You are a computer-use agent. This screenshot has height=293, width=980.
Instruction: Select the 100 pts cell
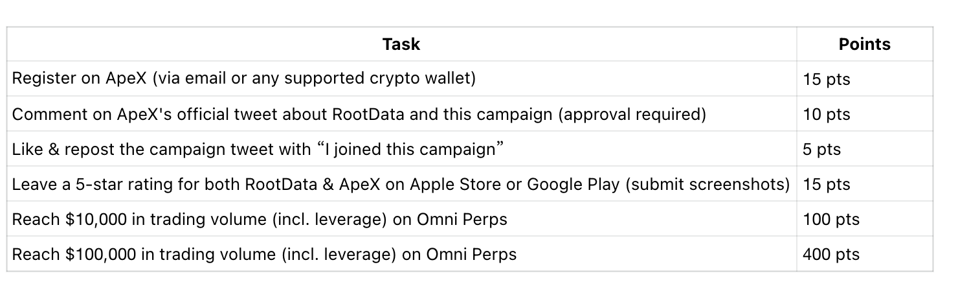click(864, 219)
